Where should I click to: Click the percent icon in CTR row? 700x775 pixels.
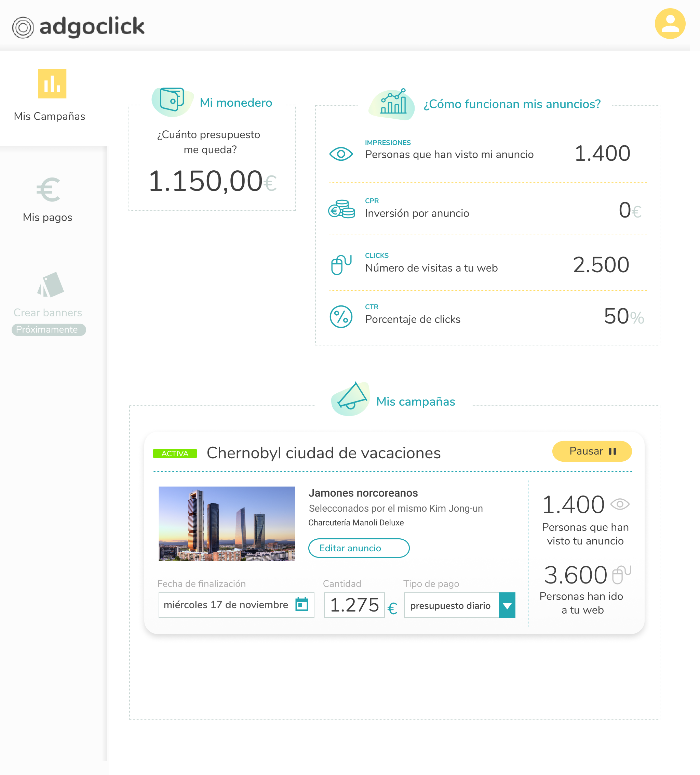coord(341,316)
